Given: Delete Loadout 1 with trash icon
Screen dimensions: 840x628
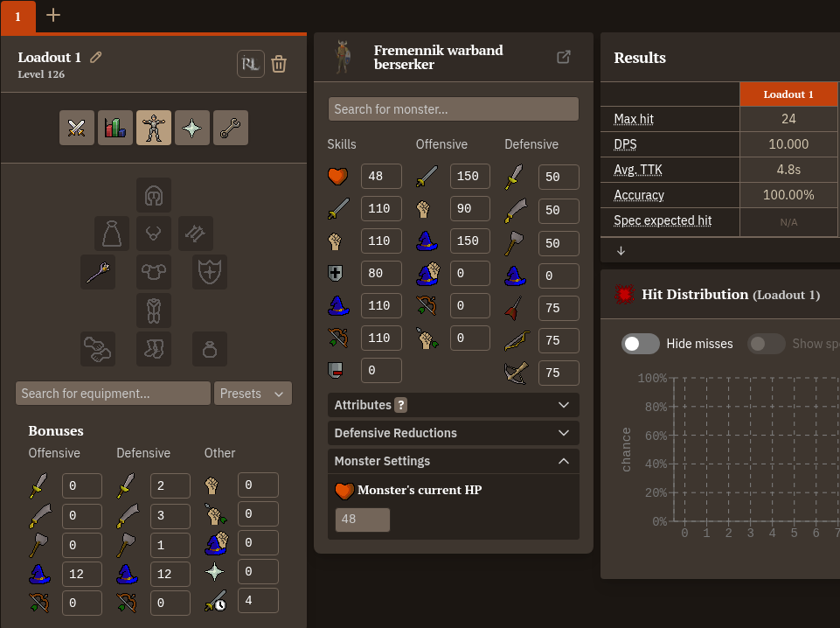Looking at the screenshot, I should [x=279, y=64].
